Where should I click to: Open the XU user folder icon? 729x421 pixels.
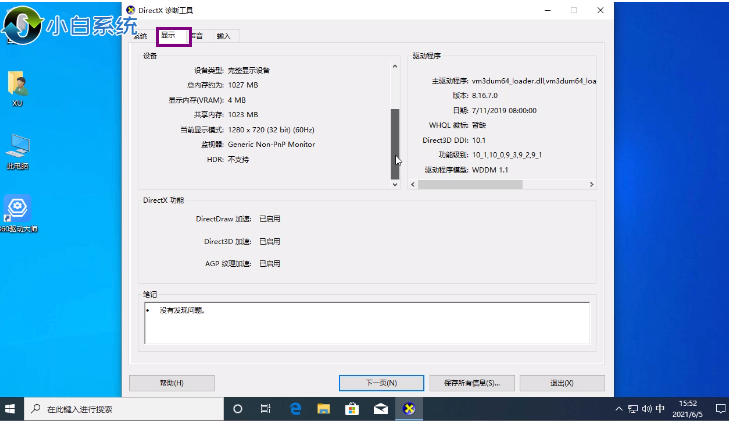coord(17,86)
